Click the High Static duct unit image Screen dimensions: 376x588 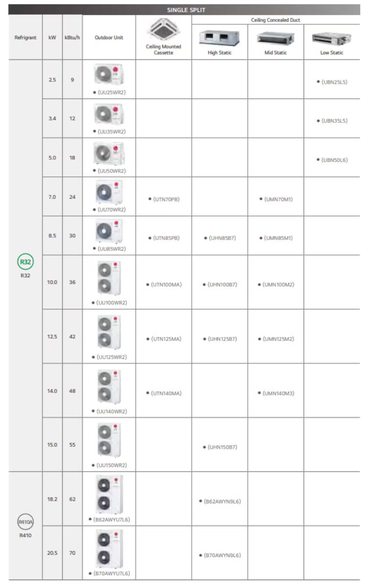click(x=219, y=37)
